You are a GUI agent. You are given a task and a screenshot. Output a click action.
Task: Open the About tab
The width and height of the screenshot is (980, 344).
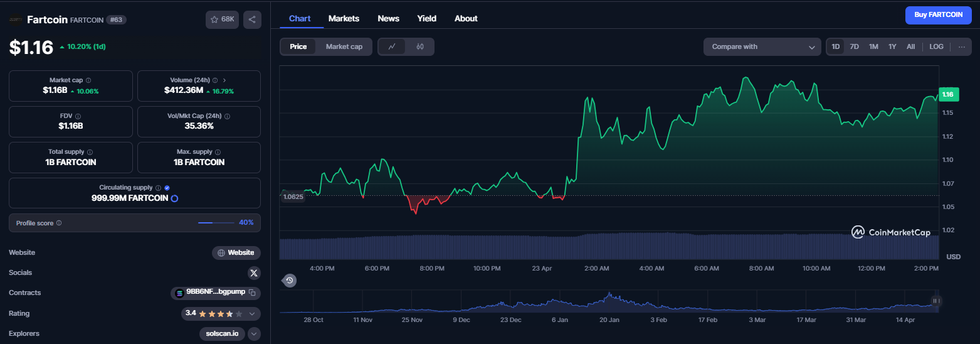466,18
